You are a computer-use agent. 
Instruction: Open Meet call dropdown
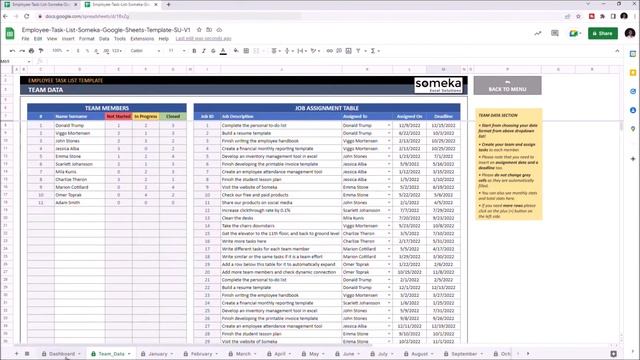point(575,33)
